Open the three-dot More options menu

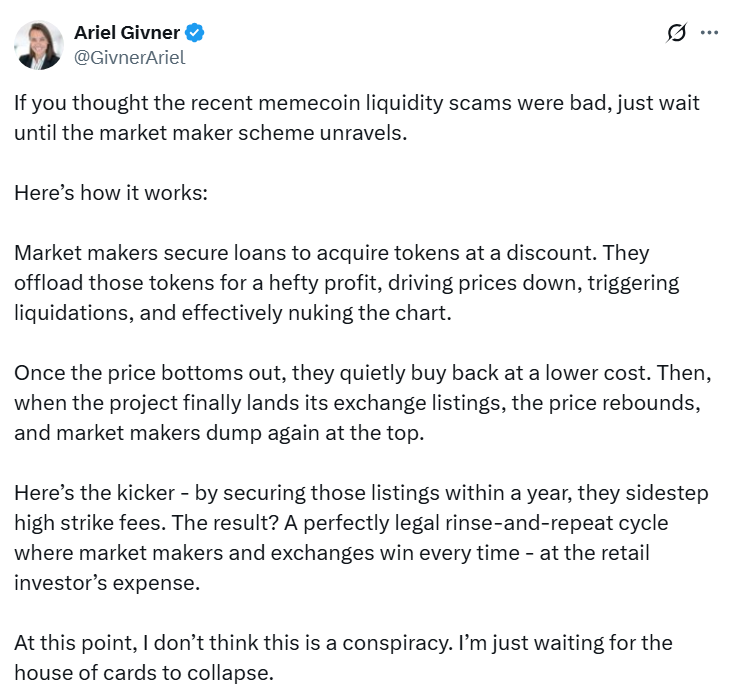pos(709,33)
